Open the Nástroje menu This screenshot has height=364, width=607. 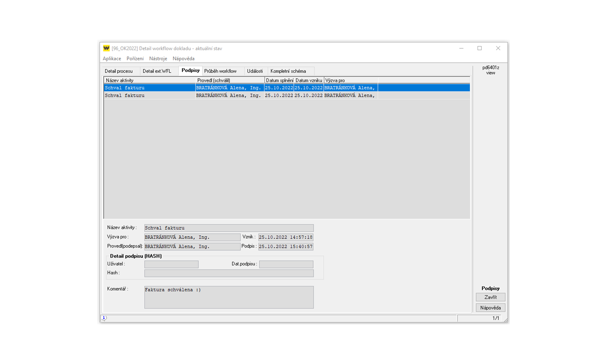[x=158, y=59]
